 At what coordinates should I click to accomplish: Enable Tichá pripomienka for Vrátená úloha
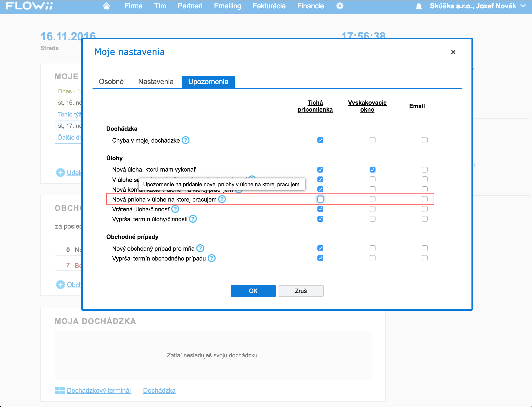(x=321, y=209)
